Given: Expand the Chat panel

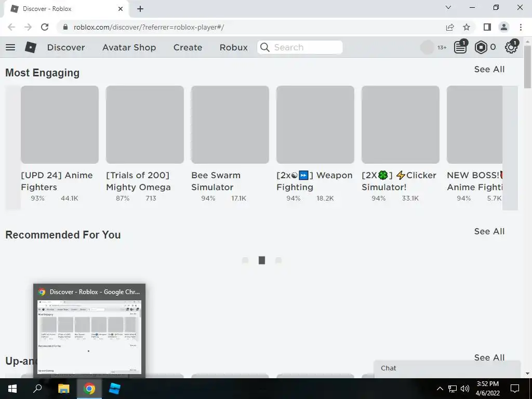Looking at the screenshot, I should pyautogui.click(x=447, y=368).
